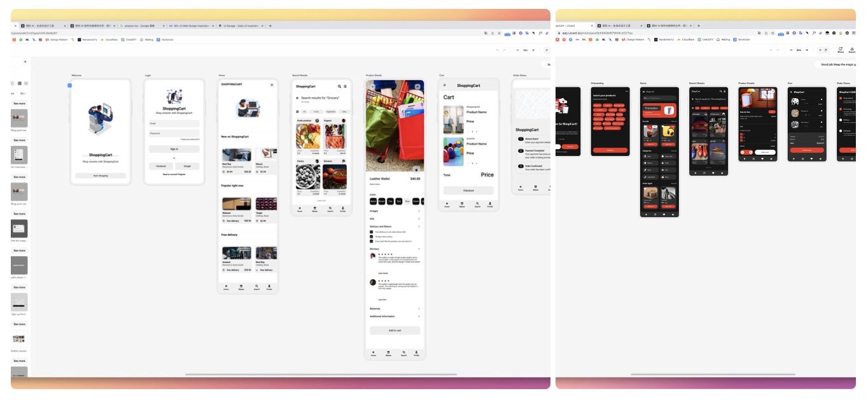This screenshot has width=868, height=400.
Task: Click the Export icon in the right toolbar
Action: [x=851, y=49]
